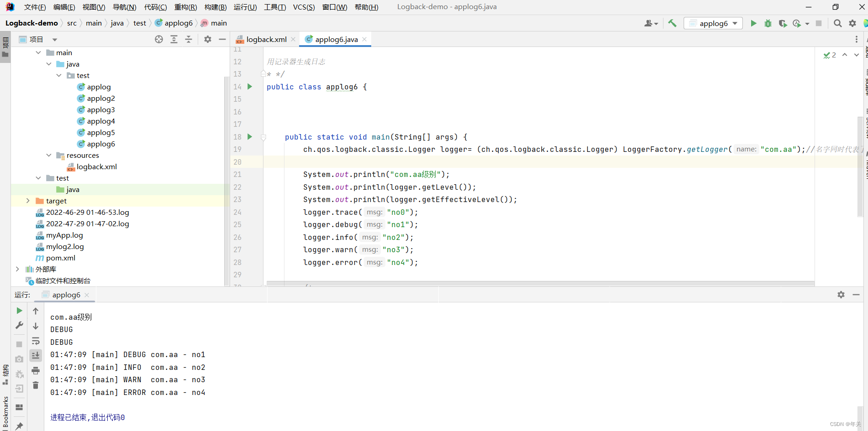Image resolution: width=868 pixels, height=431 pixels.
Task: Select the applog6.java editor tab
Action: click(336, 39)
